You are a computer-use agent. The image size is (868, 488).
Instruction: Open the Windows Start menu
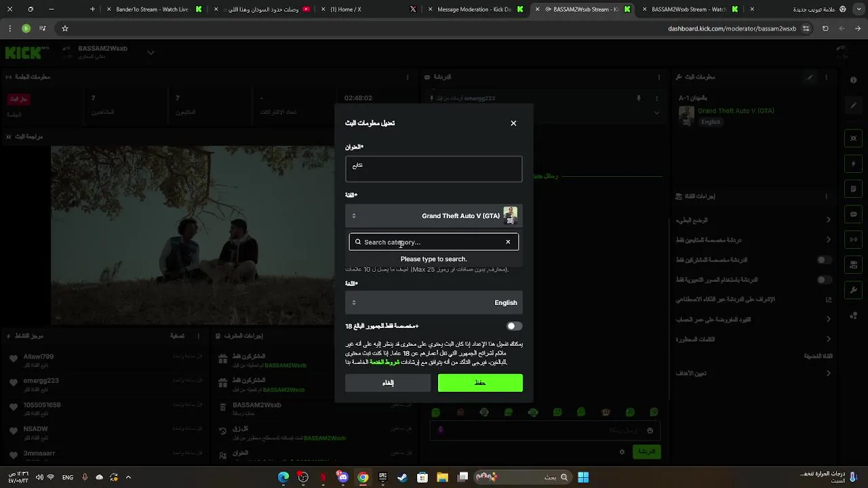tap(583, 477)
